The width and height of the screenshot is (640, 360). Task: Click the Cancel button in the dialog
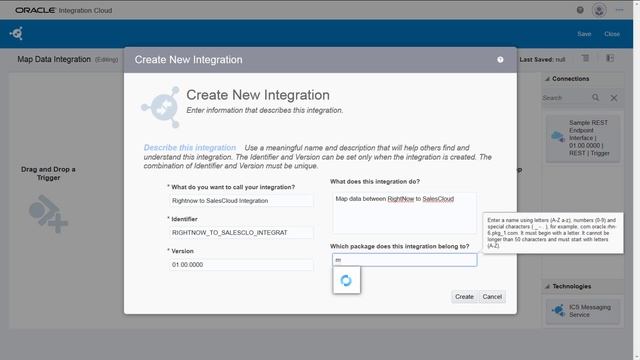[492, 297]
